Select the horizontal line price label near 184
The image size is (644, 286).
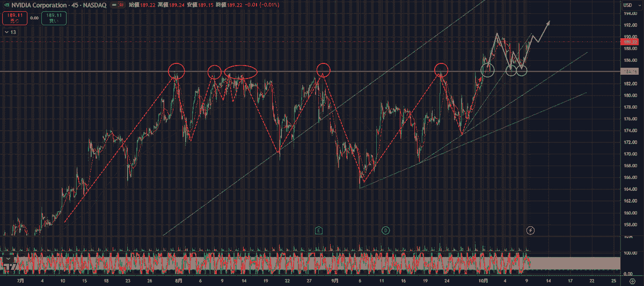630,71
